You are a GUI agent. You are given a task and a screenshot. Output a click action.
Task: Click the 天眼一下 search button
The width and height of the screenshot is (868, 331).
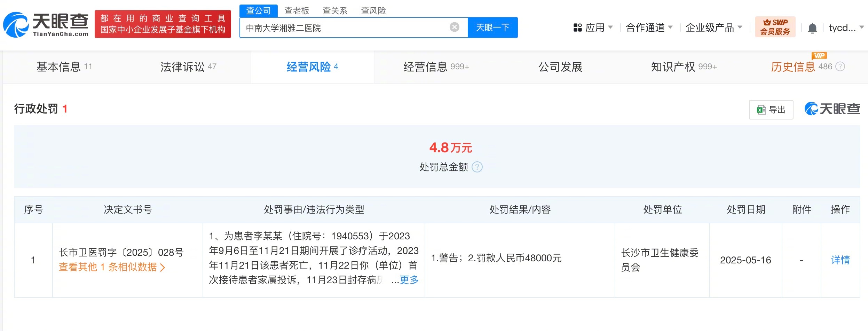pos(492,27)
